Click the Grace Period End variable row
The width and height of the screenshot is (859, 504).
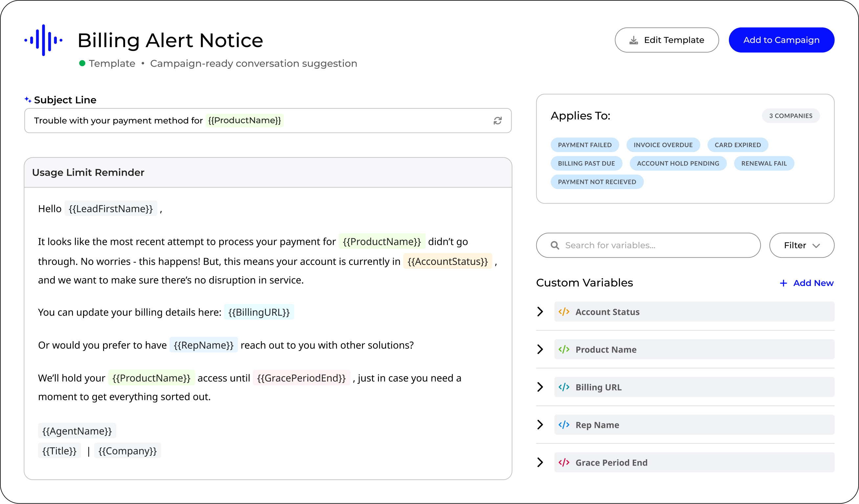click(694, 462)
